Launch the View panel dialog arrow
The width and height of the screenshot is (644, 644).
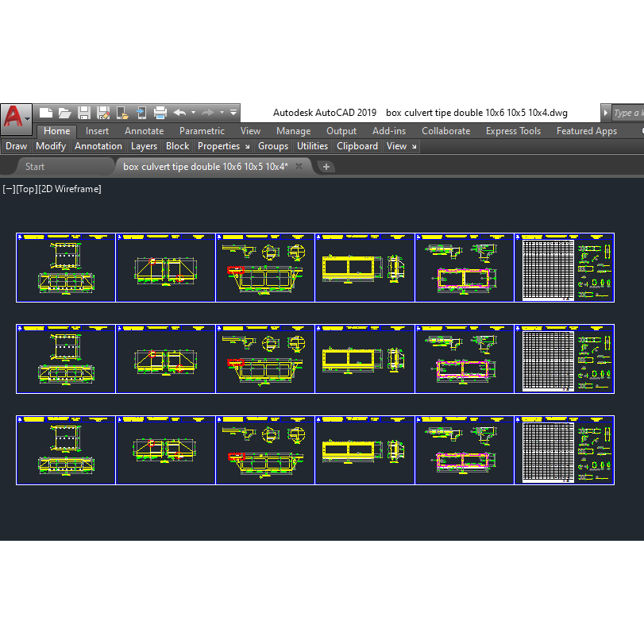coord(414,147)
